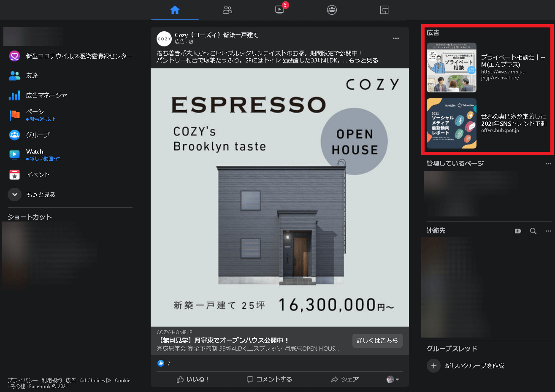Click 新しい動画5件 under Watch
Viewport: 555px width, 392px height.
pyautogui.click(x=45, y=159)
